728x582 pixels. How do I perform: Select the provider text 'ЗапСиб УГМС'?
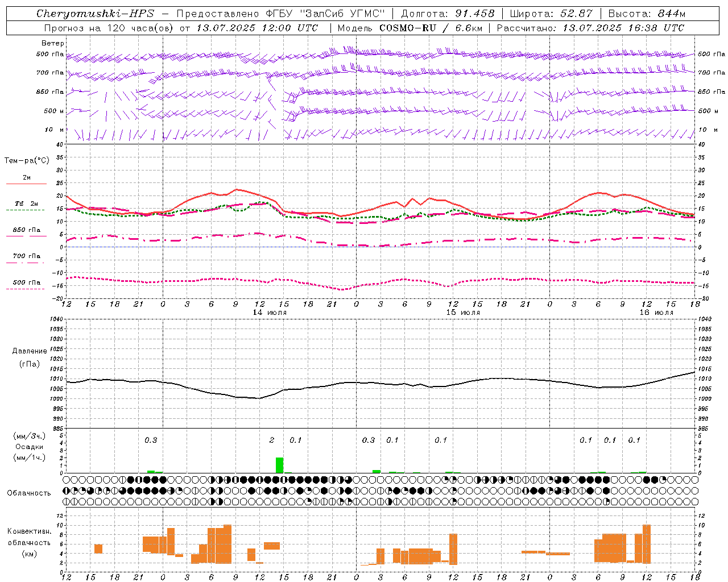click(x=344, y=14)
